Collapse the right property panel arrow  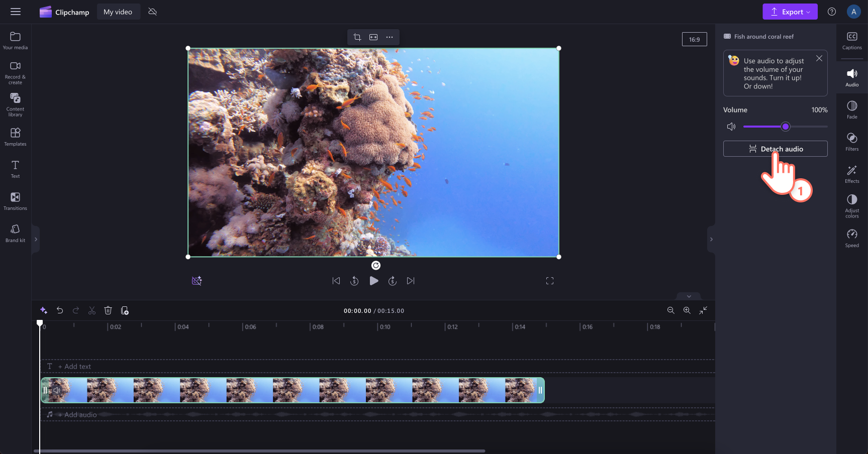point(711,239)
